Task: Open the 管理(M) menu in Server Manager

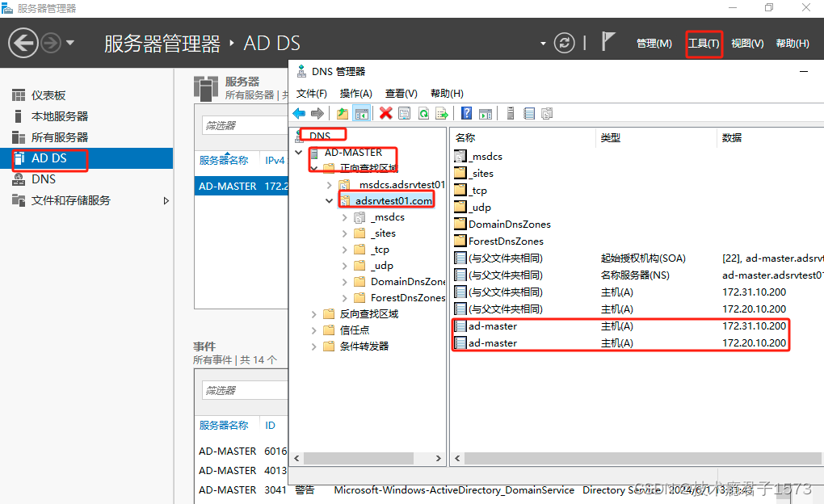Action: tap(654, 43)
